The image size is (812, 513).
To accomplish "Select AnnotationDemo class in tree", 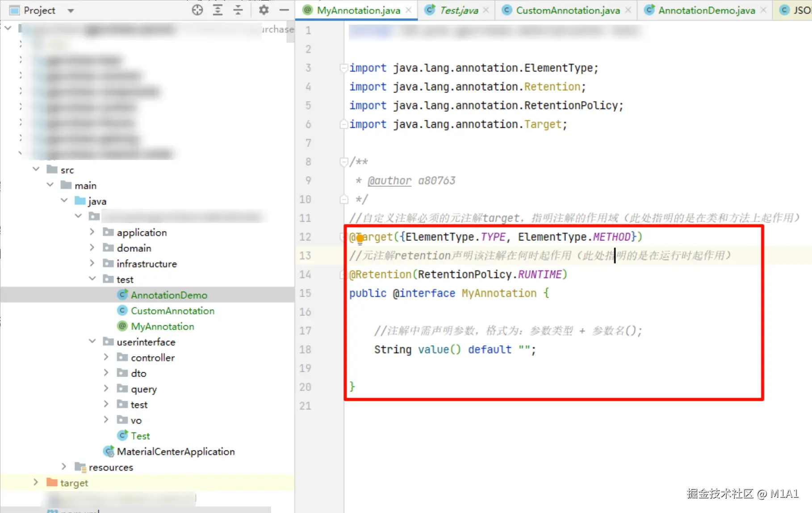I will (x=169, y=295).
